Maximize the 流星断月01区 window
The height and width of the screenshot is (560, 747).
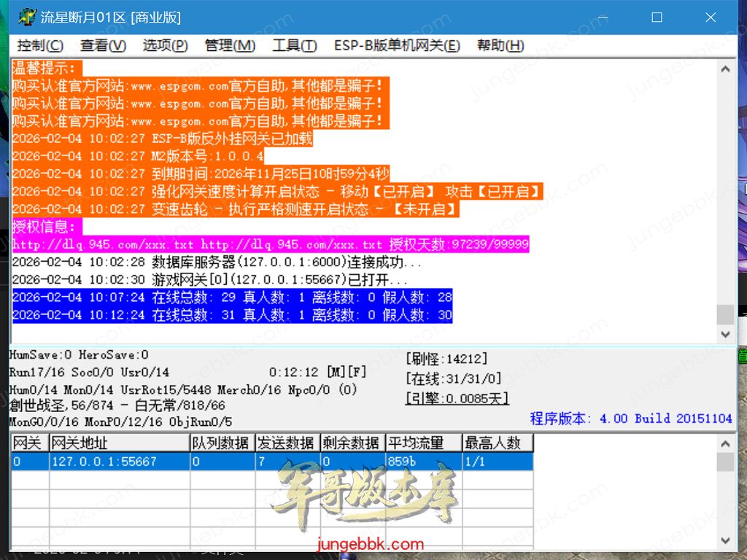[x=657, y=17]
